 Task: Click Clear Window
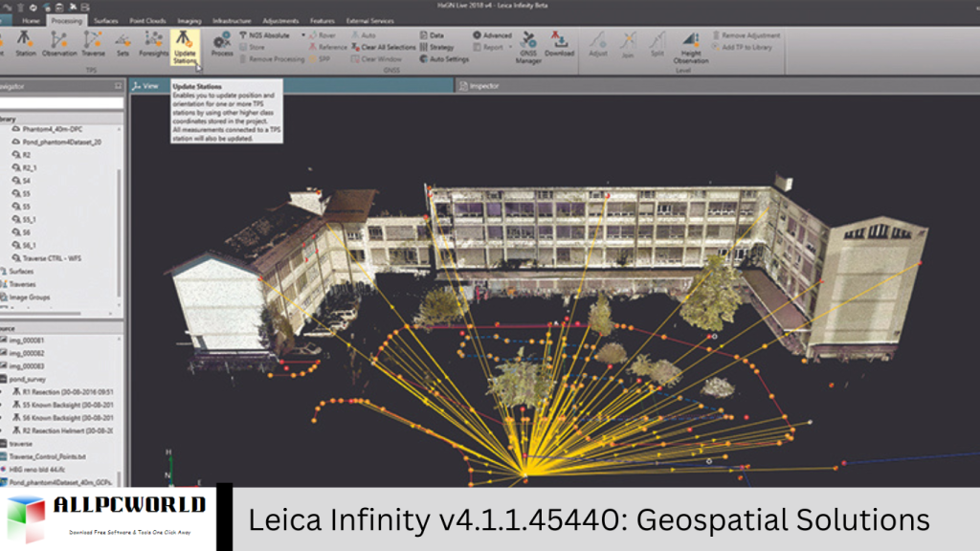click(x=376, y=59)
